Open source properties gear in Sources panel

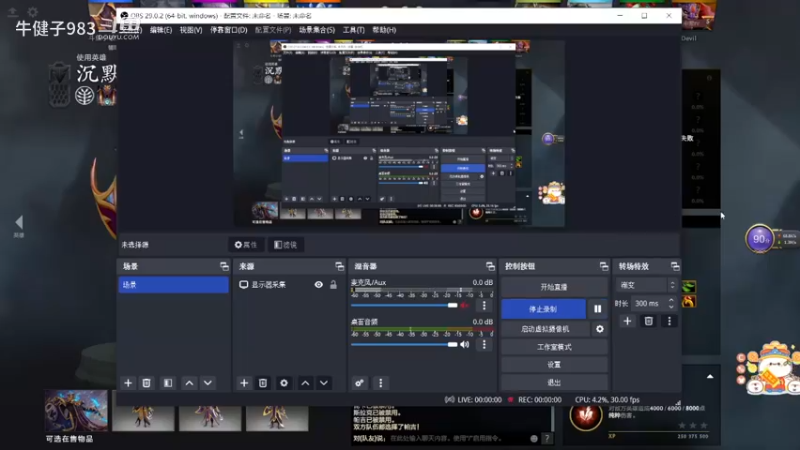pos(284,383)
